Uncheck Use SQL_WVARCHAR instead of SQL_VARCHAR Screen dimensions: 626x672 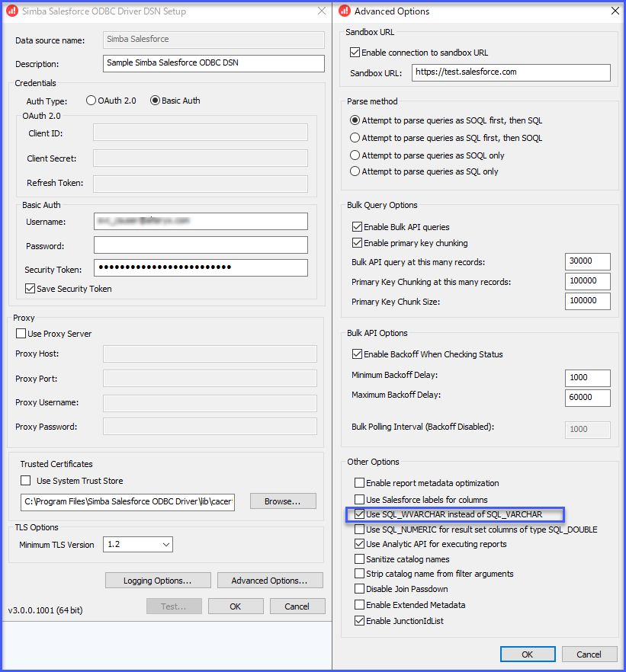pos(359,514)
